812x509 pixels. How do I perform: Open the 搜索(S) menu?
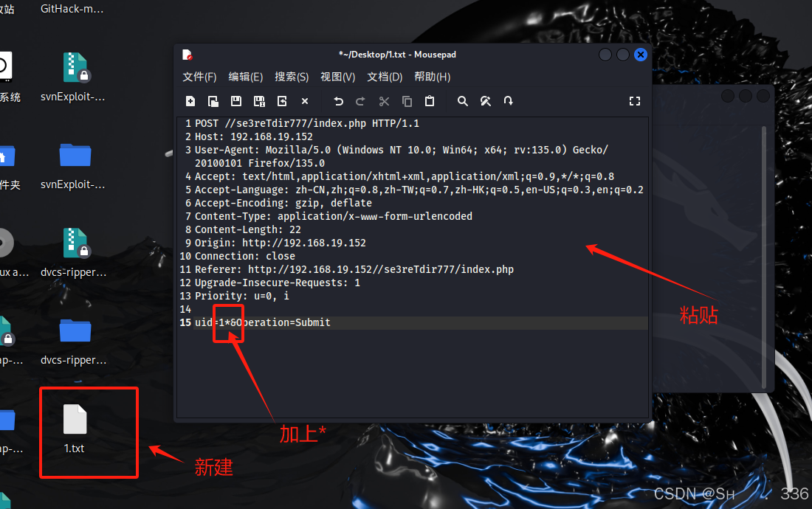[x=292, y=77]
